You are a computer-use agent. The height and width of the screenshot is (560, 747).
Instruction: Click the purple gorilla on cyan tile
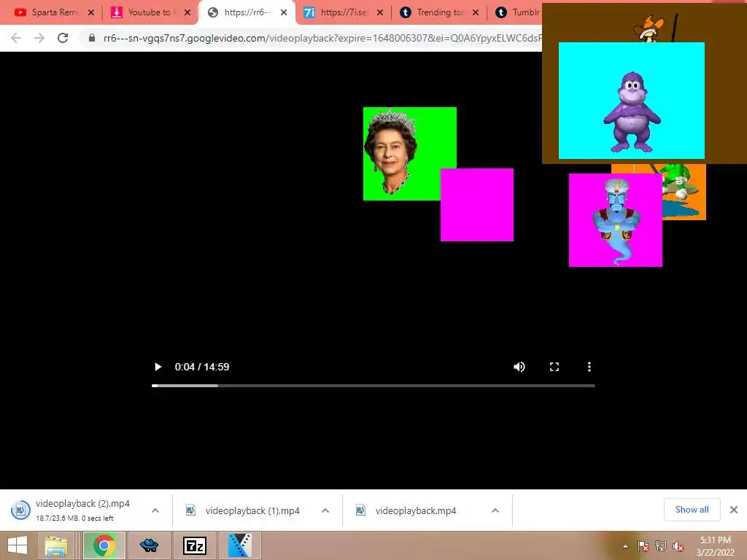click(x=631, y=101)
